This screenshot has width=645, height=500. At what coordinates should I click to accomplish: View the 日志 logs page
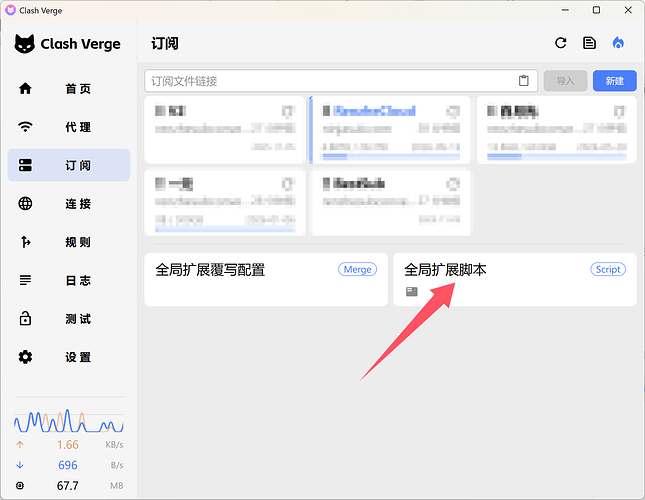click(x=69, y=280)
